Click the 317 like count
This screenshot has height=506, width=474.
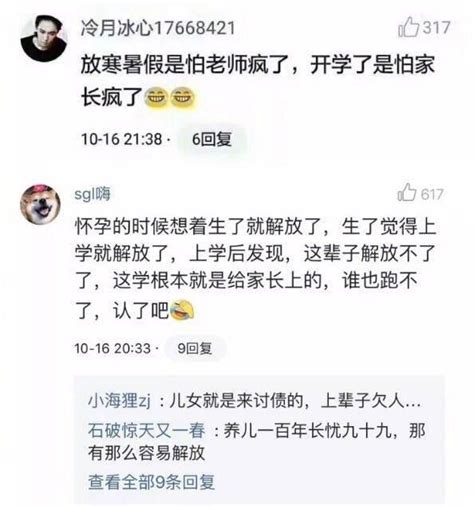[x=437, y=27]
